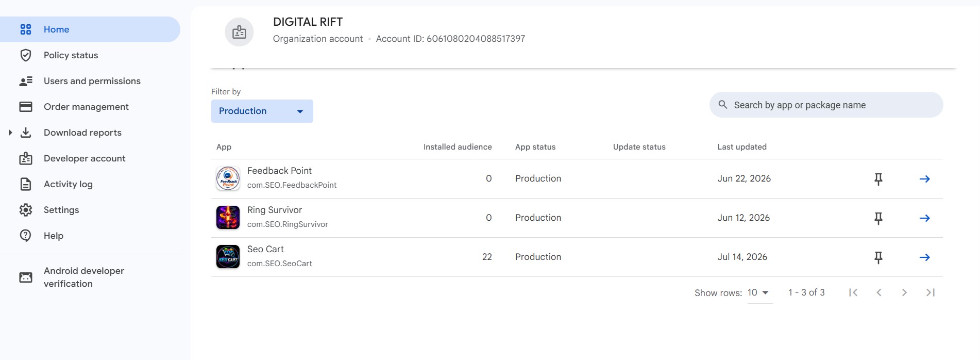Open the Home dashboard icon
Screen dimensions: 980x360
[x=26, y=29]
